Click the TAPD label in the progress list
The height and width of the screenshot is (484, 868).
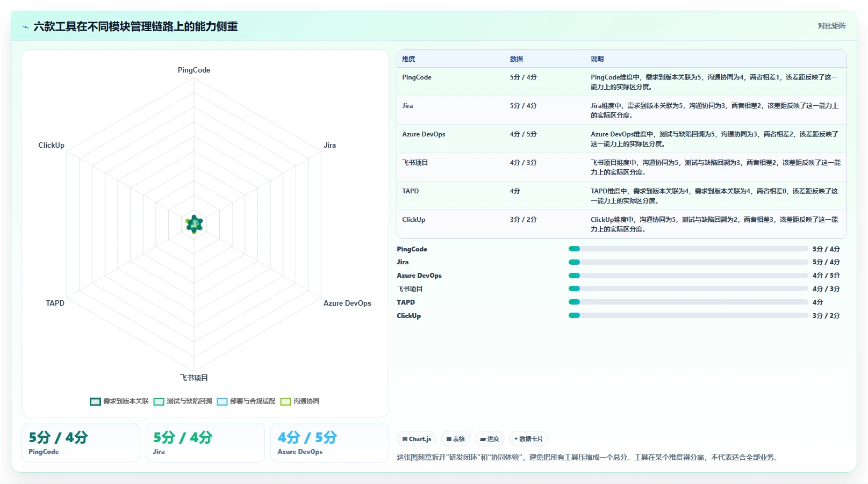pos(406,302)
